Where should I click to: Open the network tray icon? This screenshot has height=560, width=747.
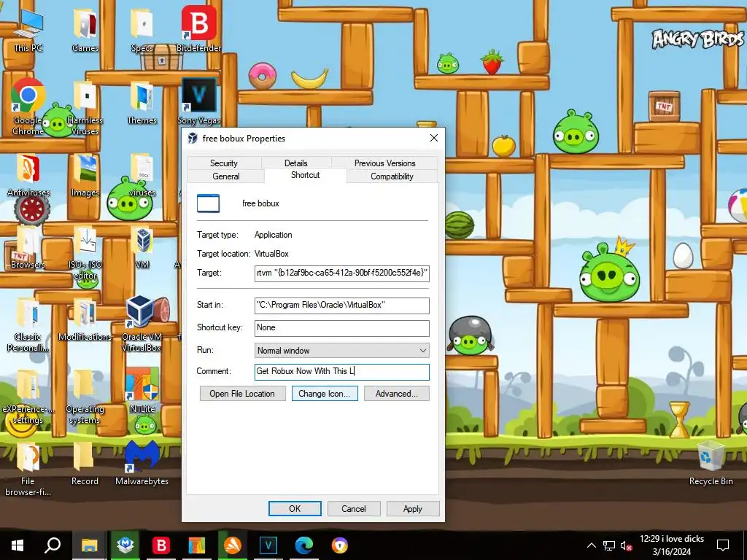click(x=609, y=545)
